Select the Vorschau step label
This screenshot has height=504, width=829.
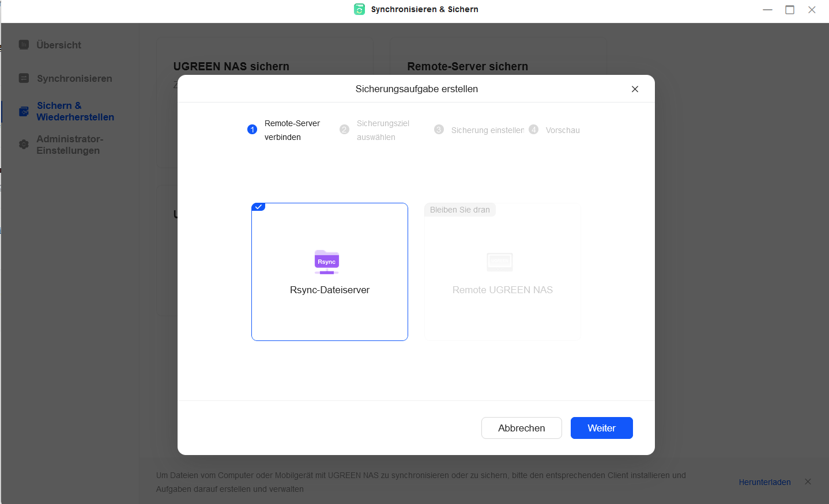(x=563, y=130)
